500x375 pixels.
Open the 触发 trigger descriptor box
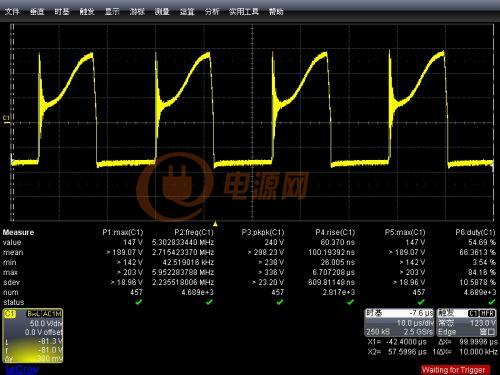(466, 322)
